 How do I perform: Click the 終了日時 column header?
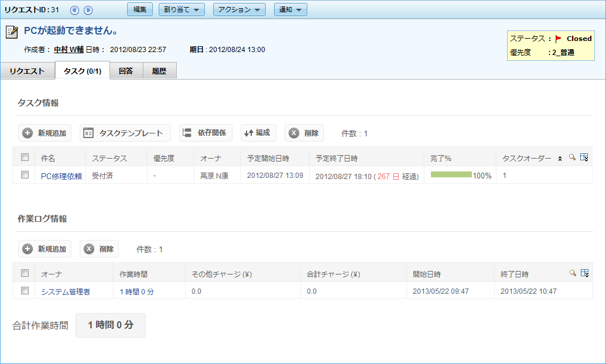click(x=515, y=274)
